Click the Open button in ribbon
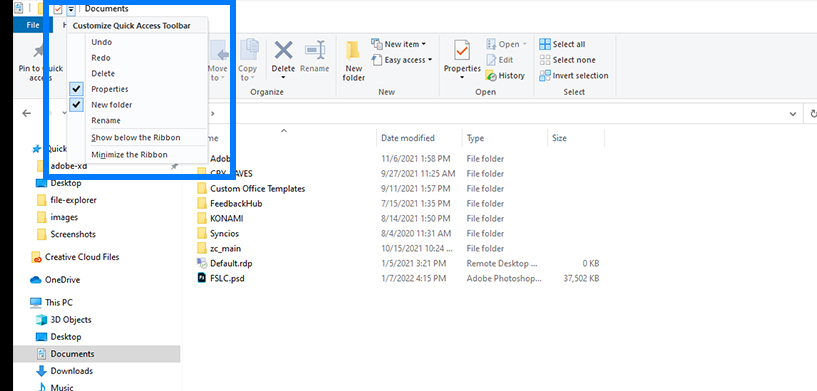The image size is (817, 391). coord(507,44)
